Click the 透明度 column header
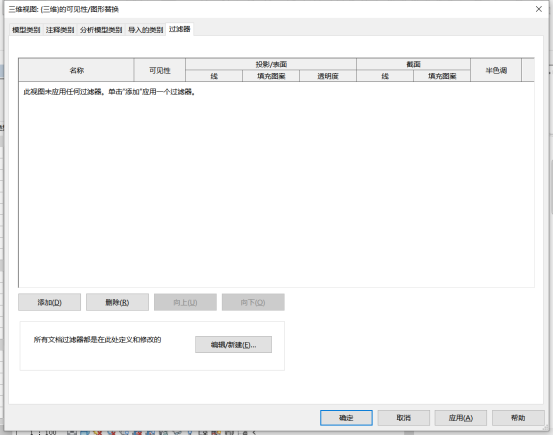 [x=328, y=76]
